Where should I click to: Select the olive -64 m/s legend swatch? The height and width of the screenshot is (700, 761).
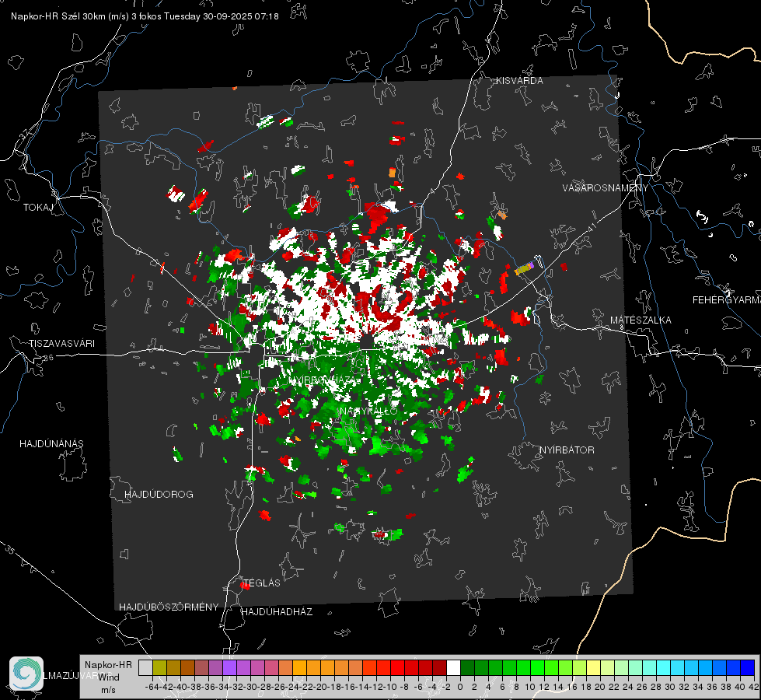point(159,667)
